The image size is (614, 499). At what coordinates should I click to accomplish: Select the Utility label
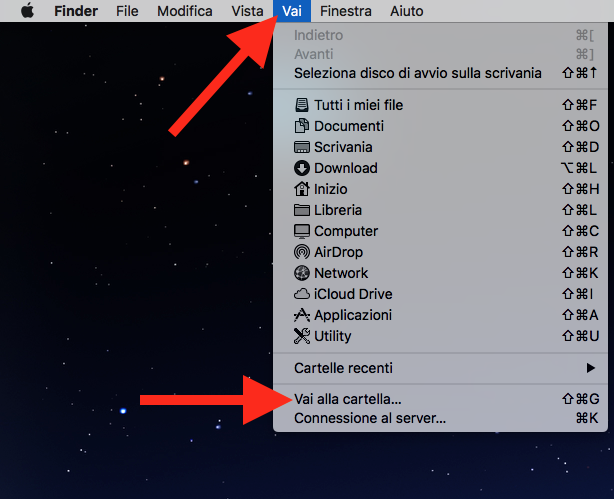tap(332, 336)
